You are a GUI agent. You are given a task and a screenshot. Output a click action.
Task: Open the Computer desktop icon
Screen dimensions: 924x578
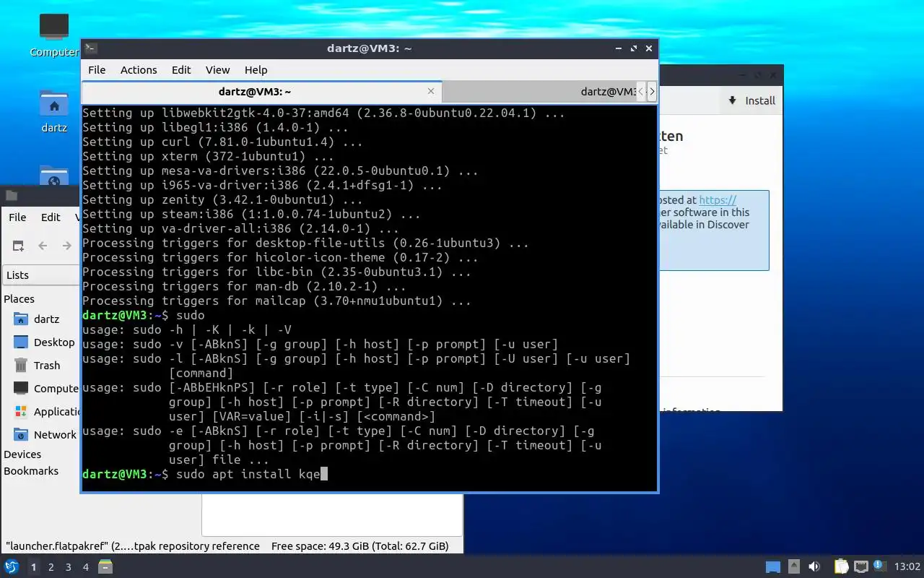click(x=53, y=35)
